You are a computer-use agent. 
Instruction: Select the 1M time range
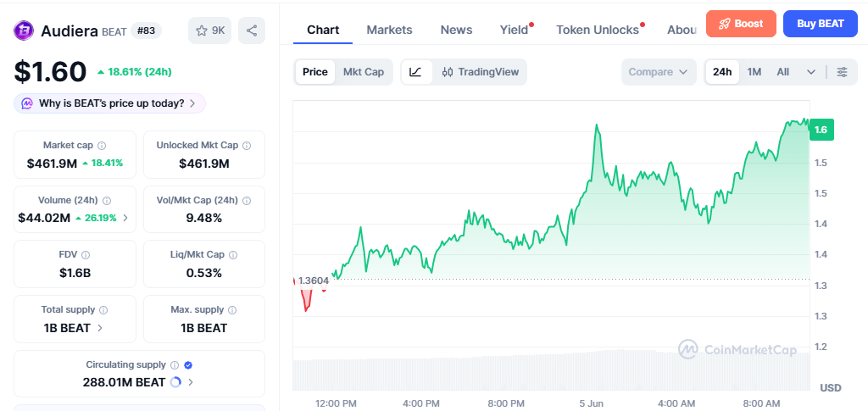pyautogui.click(x=754, y=72)
